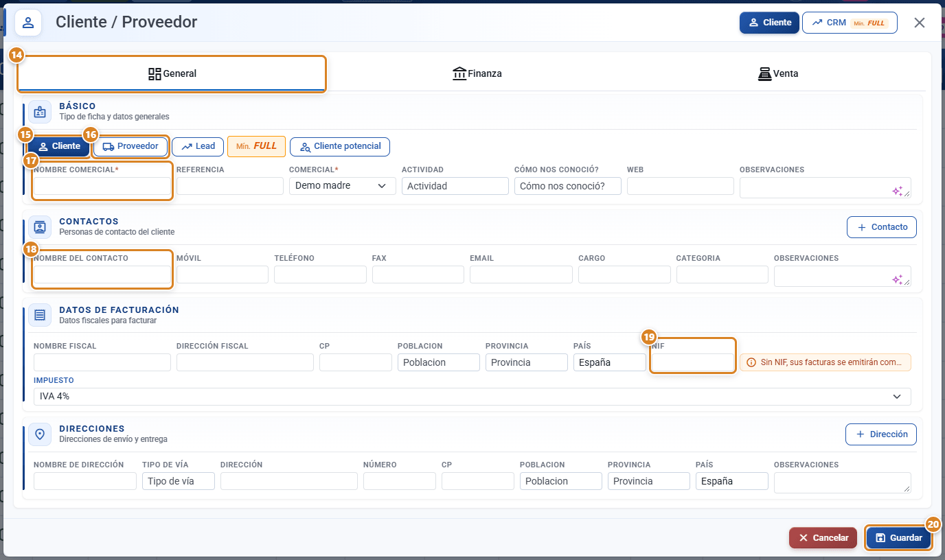Focus the Dirección fiscal field

point(245,362)
